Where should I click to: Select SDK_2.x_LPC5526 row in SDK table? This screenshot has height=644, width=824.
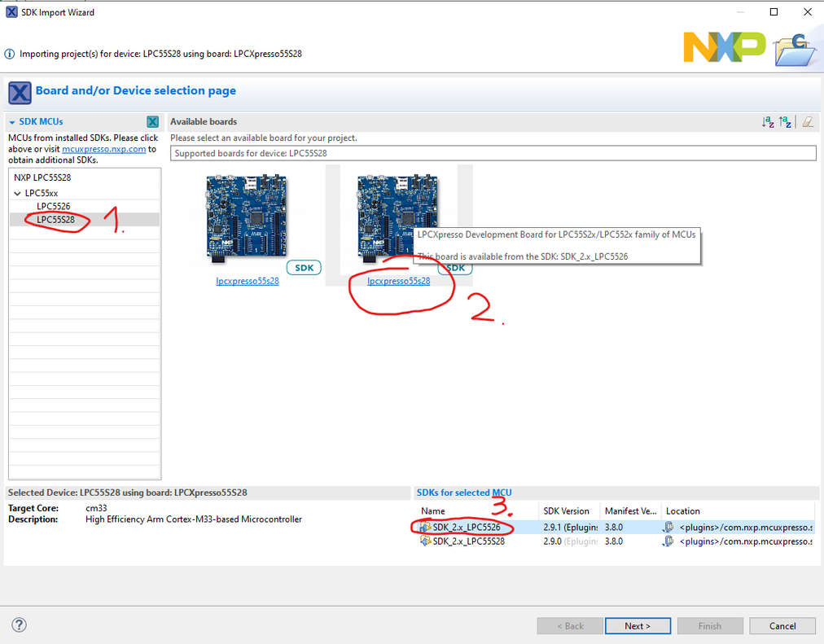click(615, 527)
